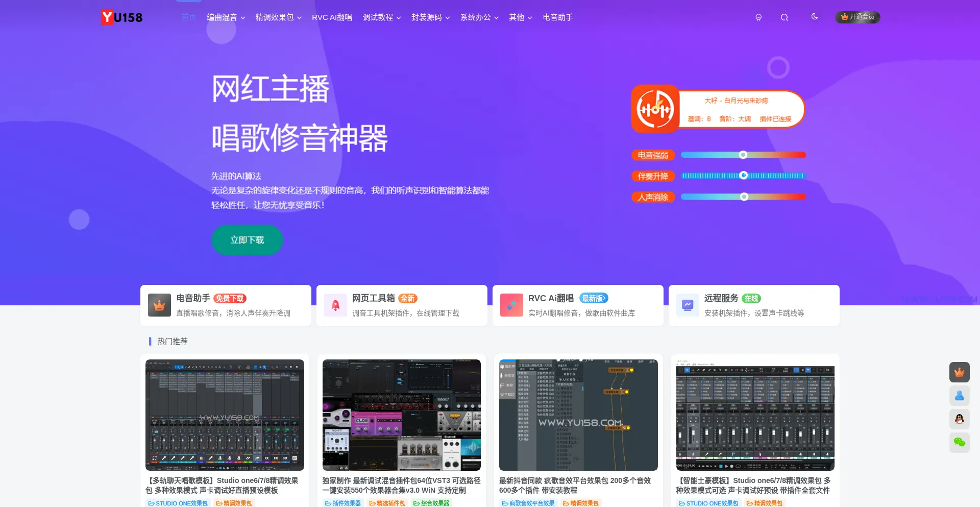Click the 电音助手 crown card icon
Screen dimensions: 980x507
pyautogui.click(x=159, y=305)
